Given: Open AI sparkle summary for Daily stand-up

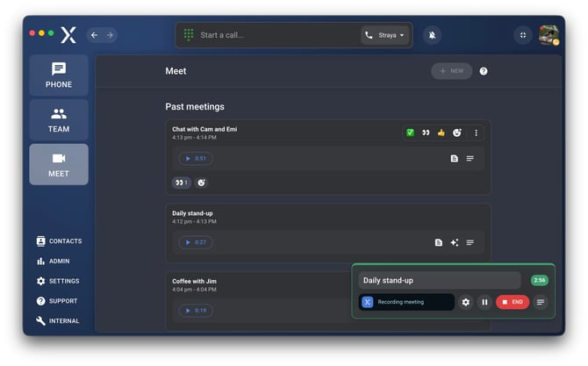Looking at the screenshot, I should [454, 242].
